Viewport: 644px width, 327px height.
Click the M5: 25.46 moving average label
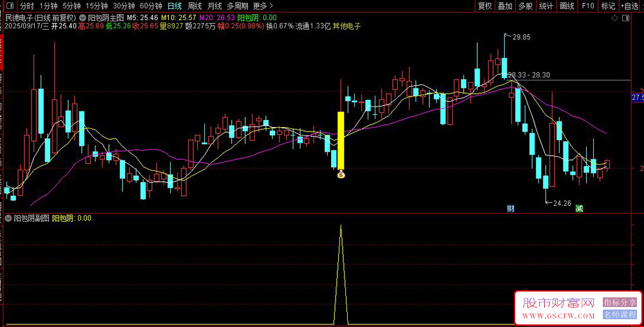tap(142, 18)
